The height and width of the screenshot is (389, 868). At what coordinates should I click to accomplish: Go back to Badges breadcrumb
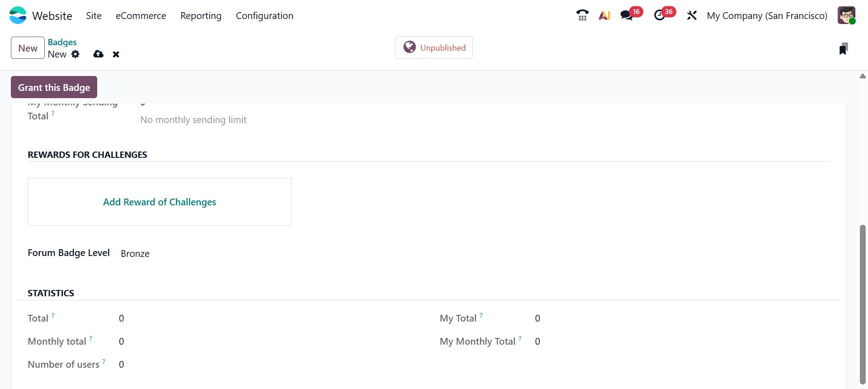[x=62, y=42]
